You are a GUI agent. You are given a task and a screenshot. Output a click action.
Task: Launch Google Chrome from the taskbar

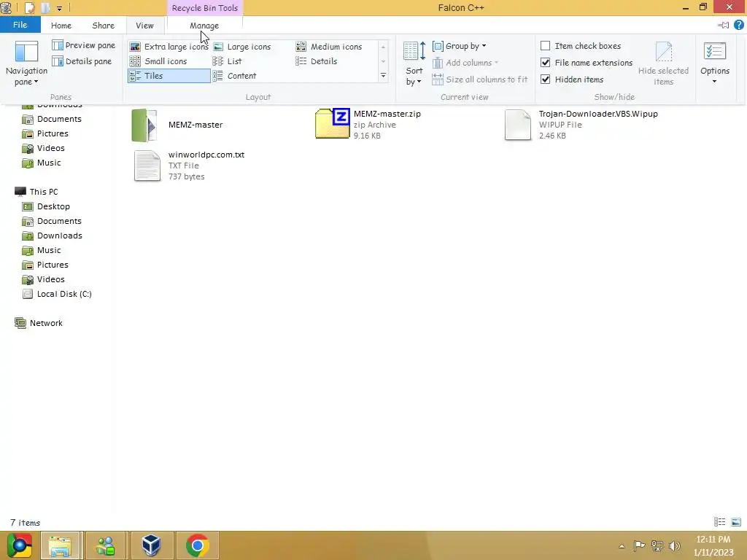pos(197,545)
